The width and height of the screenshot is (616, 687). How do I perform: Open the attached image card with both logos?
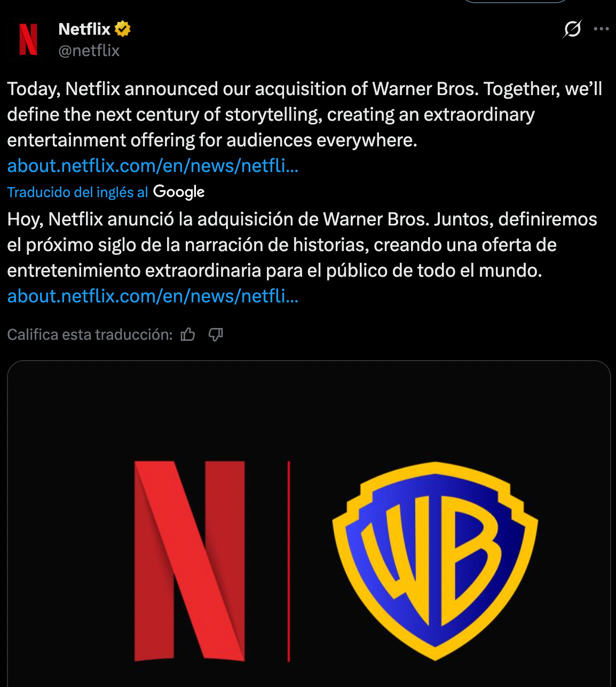309,524
